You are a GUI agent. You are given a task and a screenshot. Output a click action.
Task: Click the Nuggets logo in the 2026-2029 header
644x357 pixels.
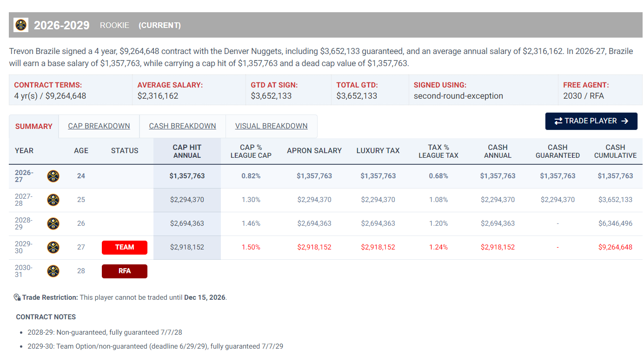(21, 25)
